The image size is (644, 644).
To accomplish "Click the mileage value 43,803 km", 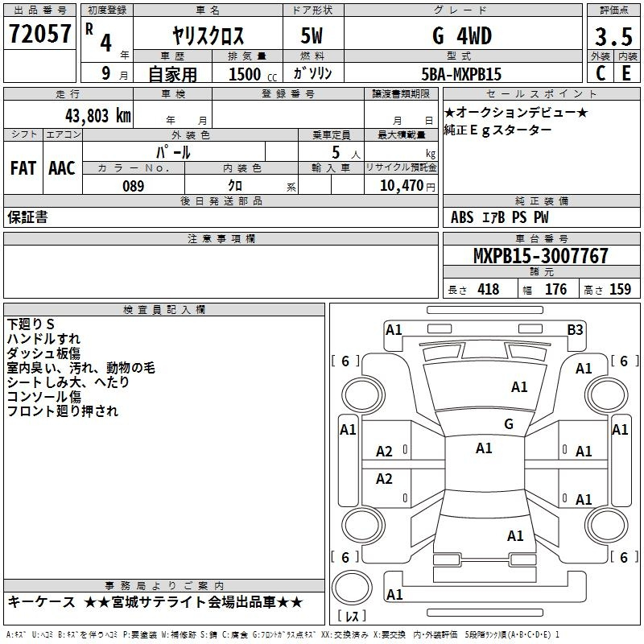I will tap(97, 116).
